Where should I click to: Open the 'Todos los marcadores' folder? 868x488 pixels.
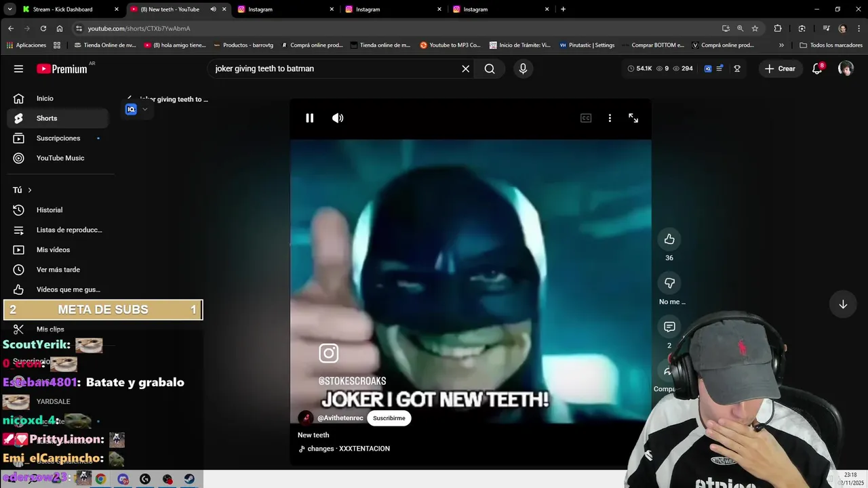(831, 45)
